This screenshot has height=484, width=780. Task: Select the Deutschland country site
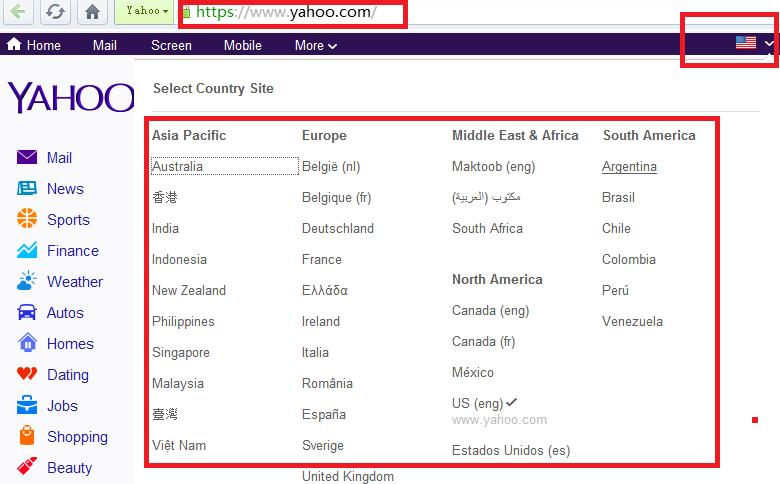tap(338, 228)
